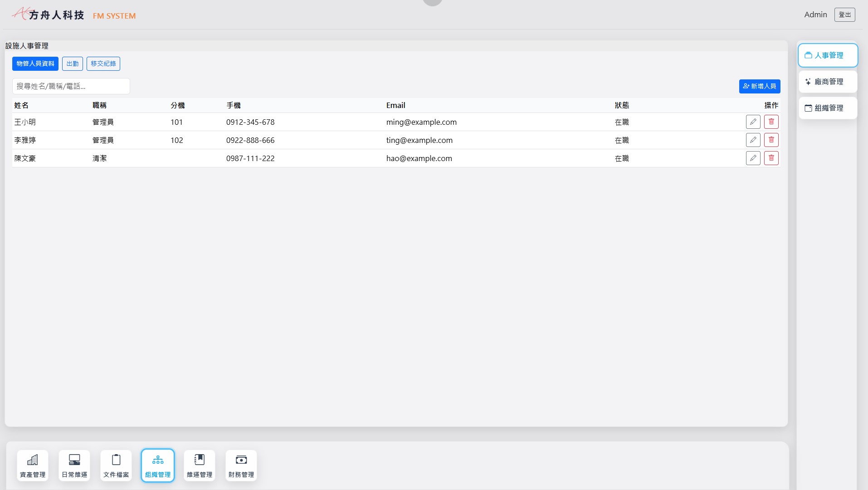Remove 陳文豪 with trash icon
This screenshot has width=868, height=490.
[x=771, y=158]
